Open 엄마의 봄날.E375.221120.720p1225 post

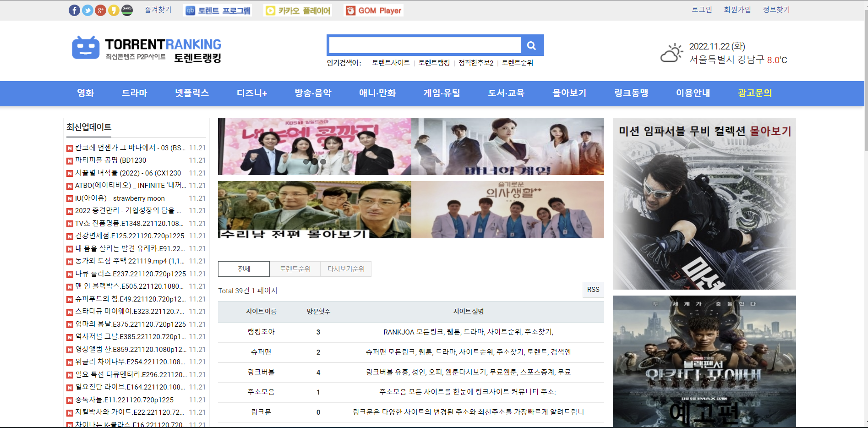click(x=131, y=324)
